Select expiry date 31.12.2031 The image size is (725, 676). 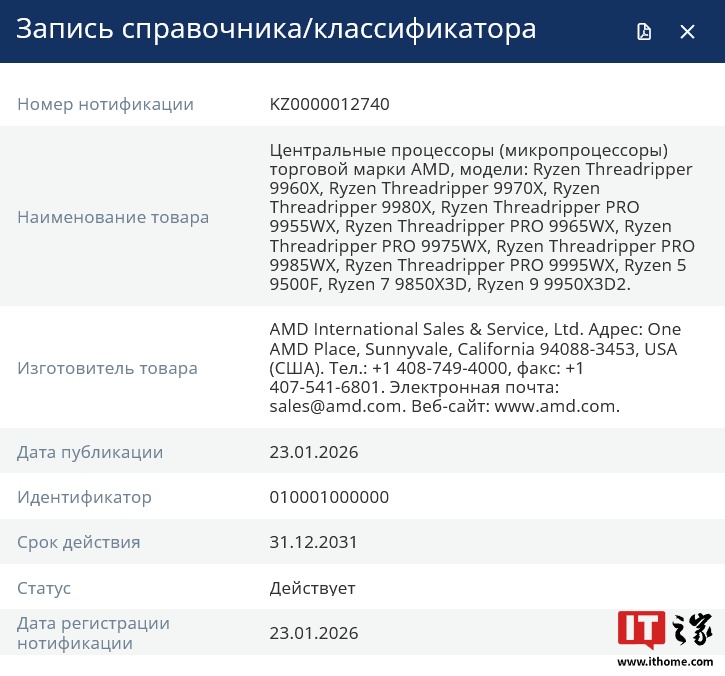pos(314,542)
